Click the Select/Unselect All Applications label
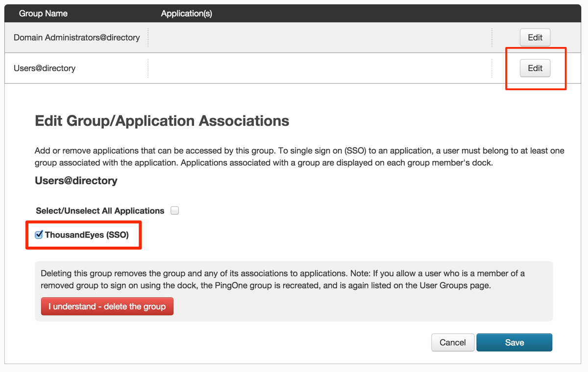This screenshot has width=588, height=372. coord(100,211)
